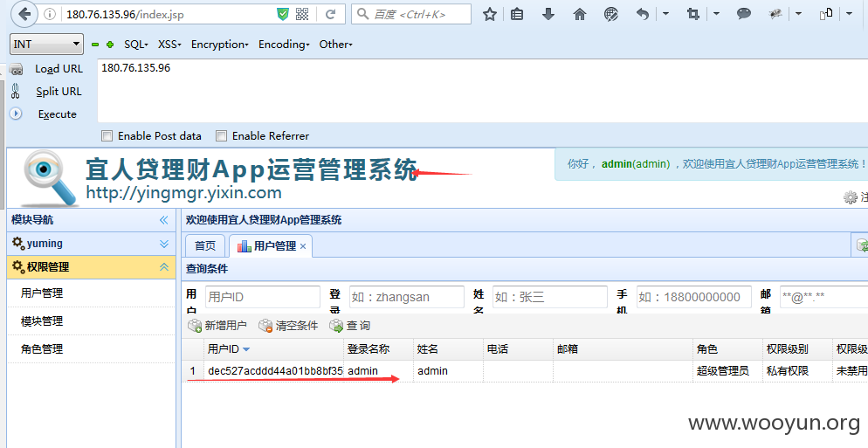Click user ID cell dec527acddd44a01bb8bf35
Viewport: 868px width, 448px height.
point(273,371)
